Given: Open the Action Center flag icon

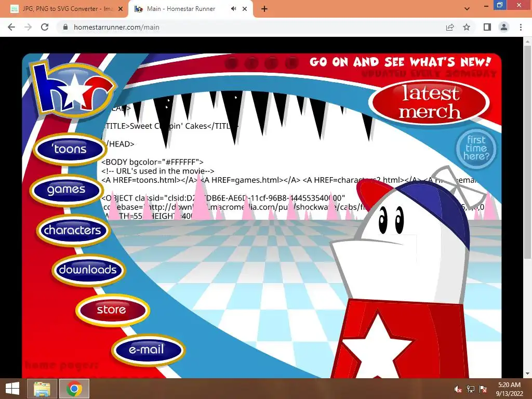Looking at the screenshot, I should pyautogui.click(x=483, y=389).
